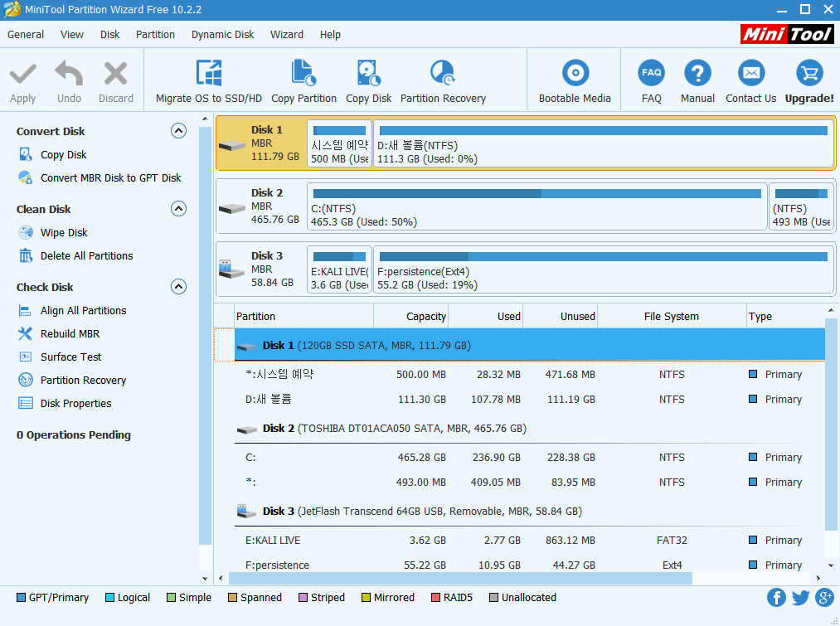The height and width of the screenshot is (626, 840).
Task: Click the partition list down scroll arrow
Action: (x=831, y=565)
